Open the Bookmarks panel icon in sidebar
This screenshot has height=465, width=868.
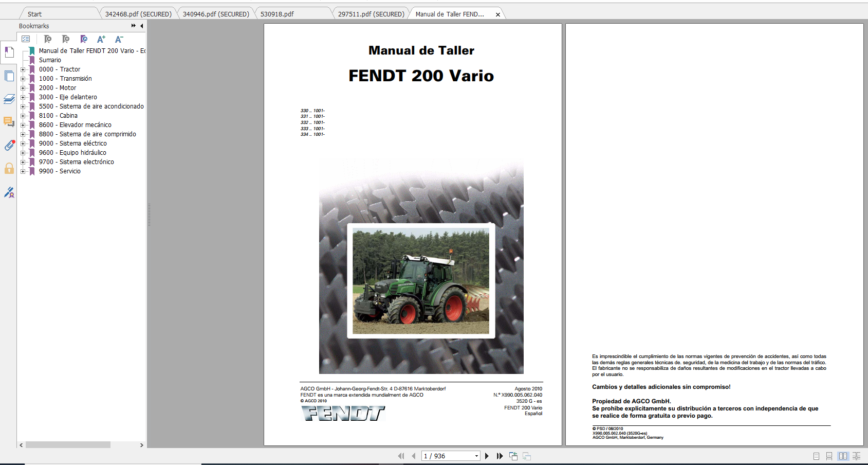tap(9, 52)
